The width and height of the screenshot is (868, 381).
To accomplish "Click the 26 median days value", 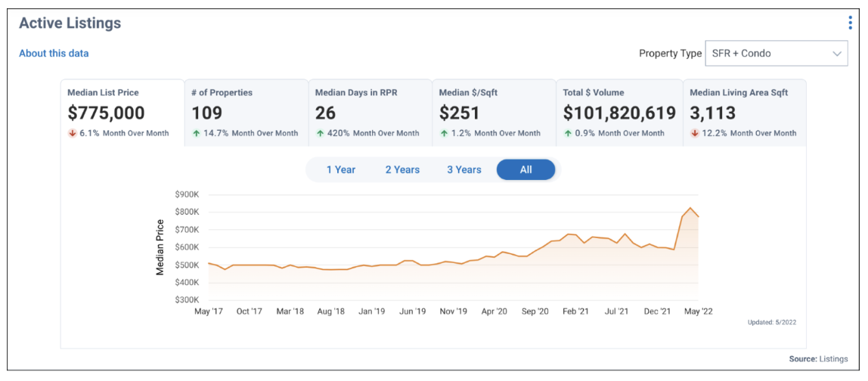I will pyautogui.click(x=325, y=113).
